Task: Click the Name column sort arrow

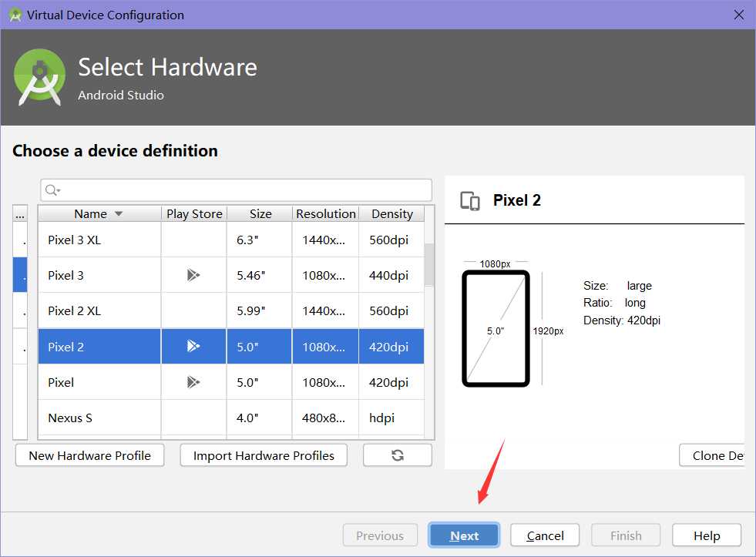Action: tap(119, 213)
